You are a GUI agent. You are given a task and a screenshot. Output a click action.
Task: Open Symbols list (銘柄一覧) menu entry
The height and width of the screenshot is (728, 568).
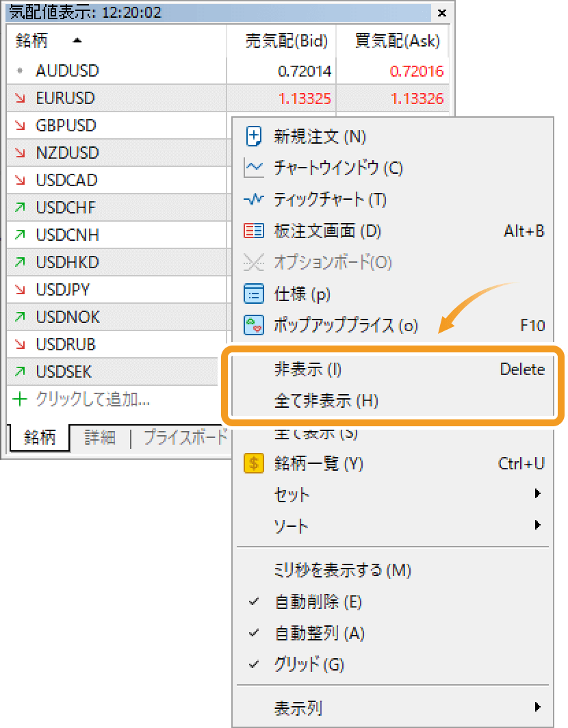[392, 463]
